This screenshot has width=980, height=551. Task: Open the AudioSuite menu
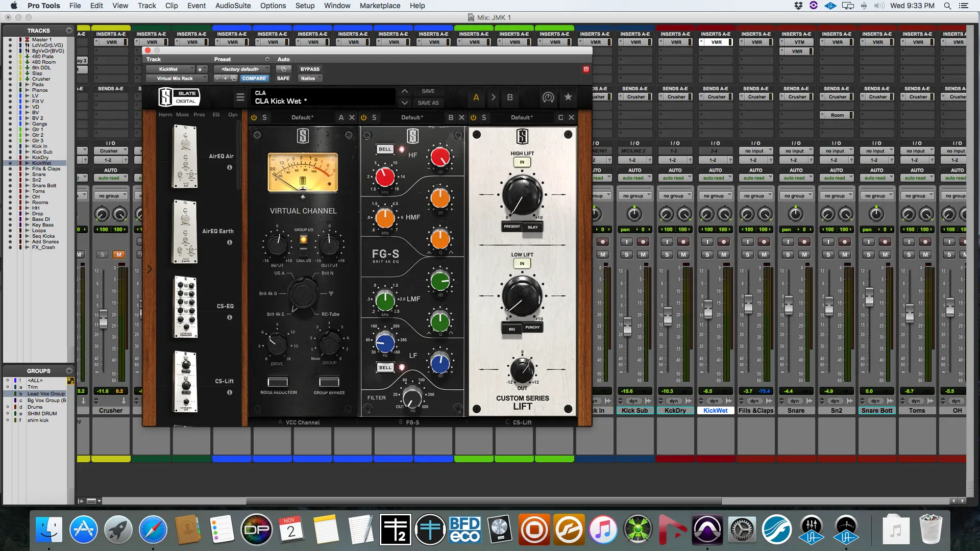(233, 6)
